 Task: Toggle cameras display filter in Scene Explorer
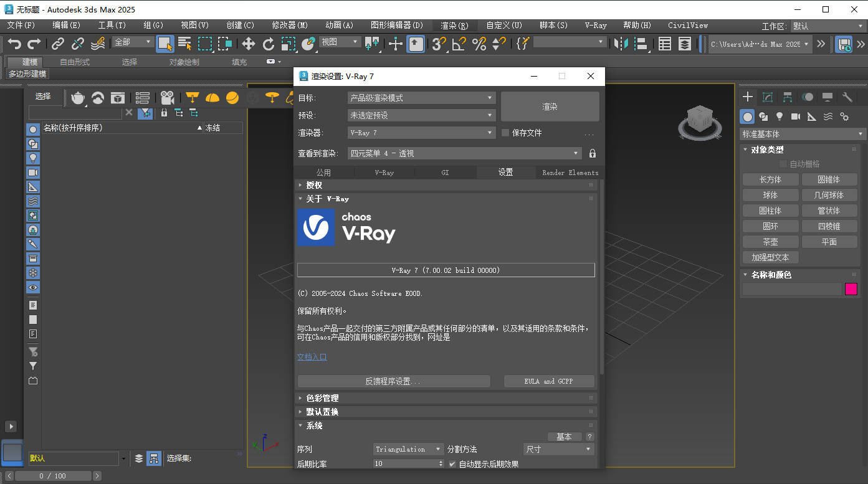tap(33, 173)
